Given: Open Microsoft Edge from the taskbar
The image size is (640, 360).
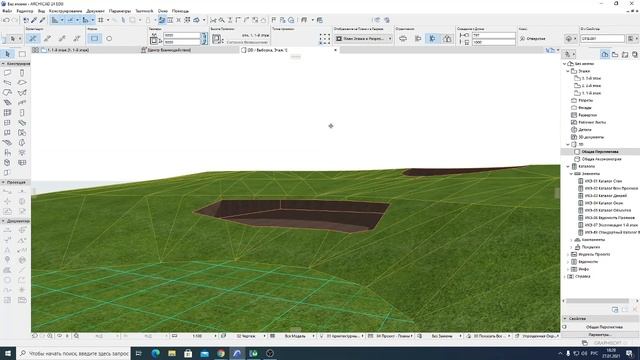Looking at the screenshot, I should tap(156, 353).
